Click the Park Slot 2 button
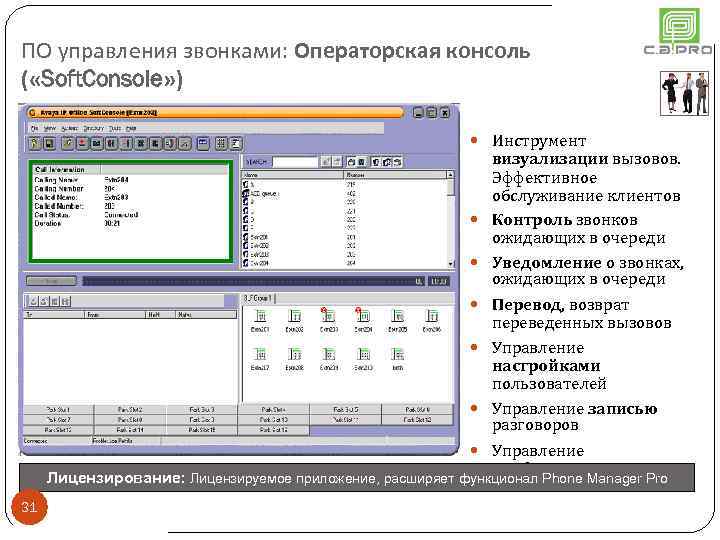The image size is (720, 540). (x=130, y=410)
